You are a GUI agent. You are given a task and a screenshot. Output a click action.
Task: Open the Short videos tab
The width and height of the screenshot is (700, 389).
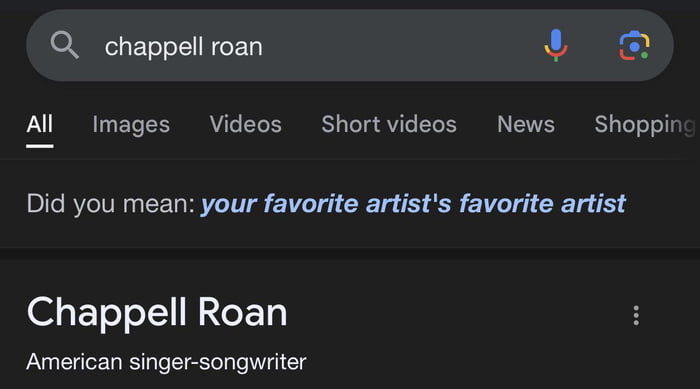(x=389, y=124)
